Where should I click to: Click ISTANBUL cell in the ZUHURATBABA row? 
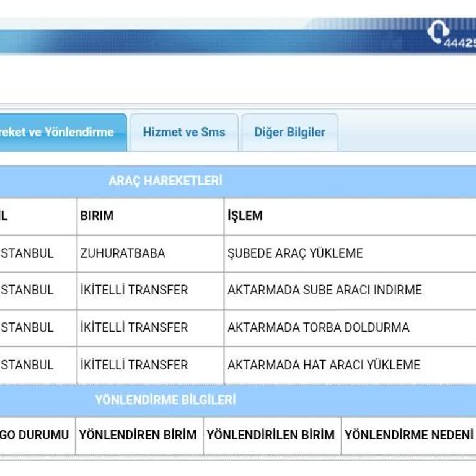(38, 253)
